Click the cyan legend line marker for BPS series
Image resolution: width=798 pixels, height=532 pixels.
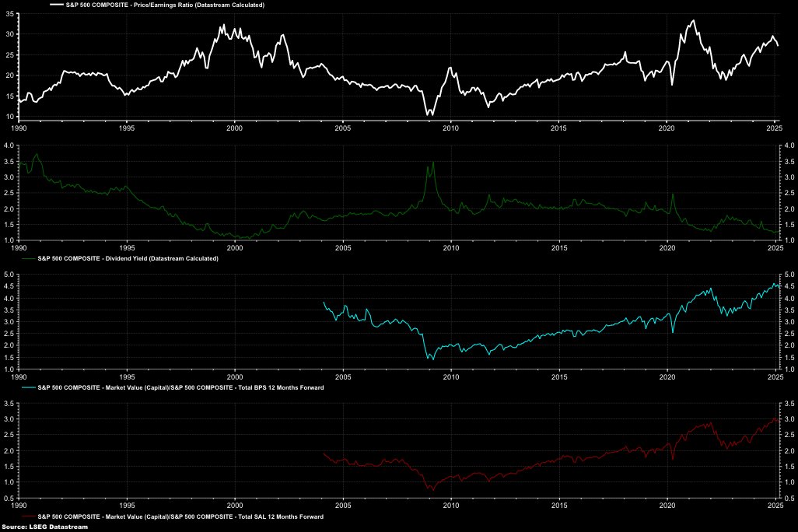[29, 387]
